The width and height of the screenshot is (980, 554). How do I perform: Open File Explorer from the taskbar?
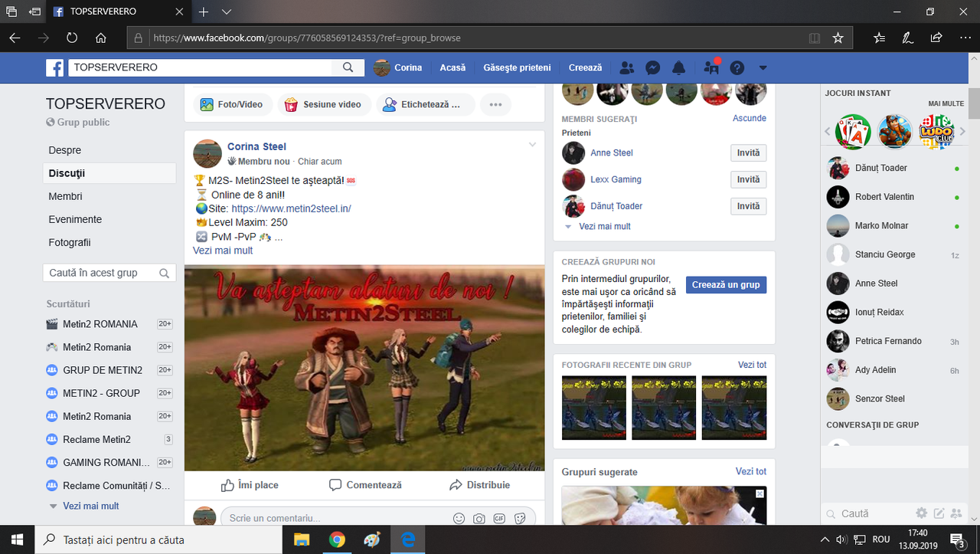(302, 539)
